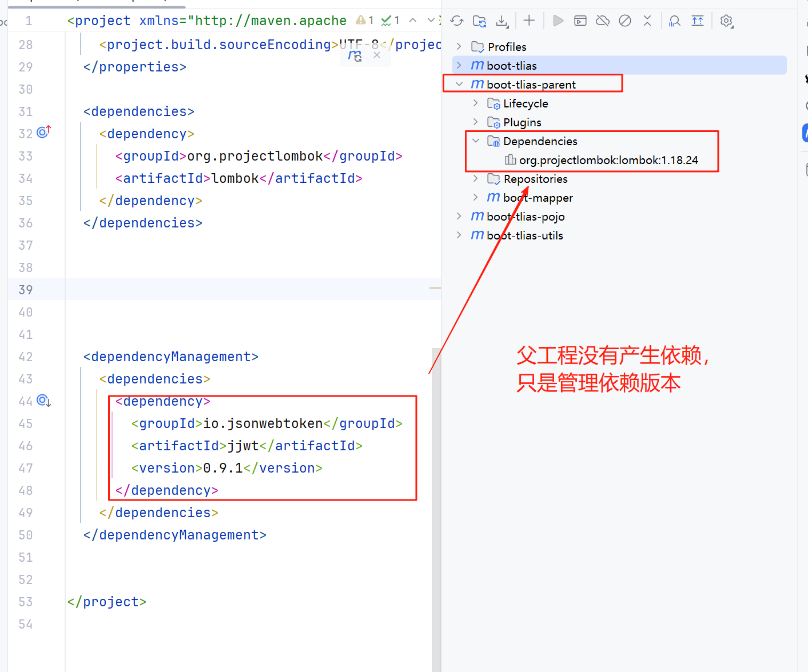The image size is (808, 672).
Task: Expand the boot-tlias module
Action: pos(459,65)
